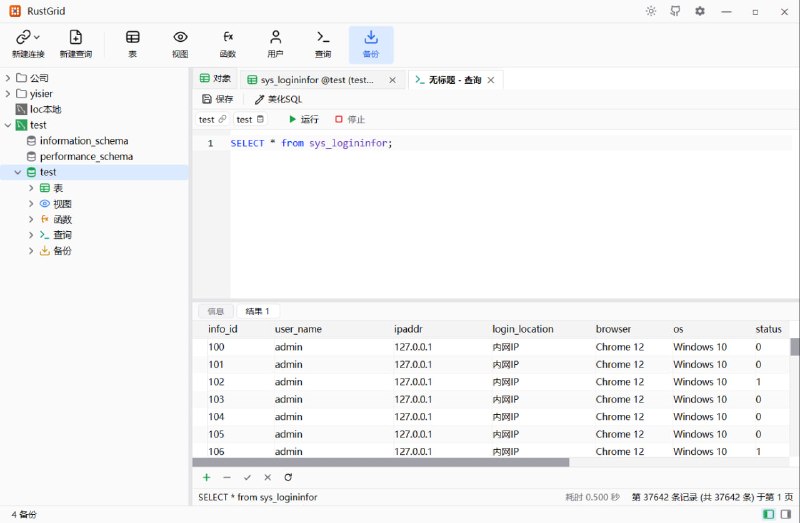Expand the 公司 folder
The height and width of the screenshot is (523, 800).
(x=8, y=78)
